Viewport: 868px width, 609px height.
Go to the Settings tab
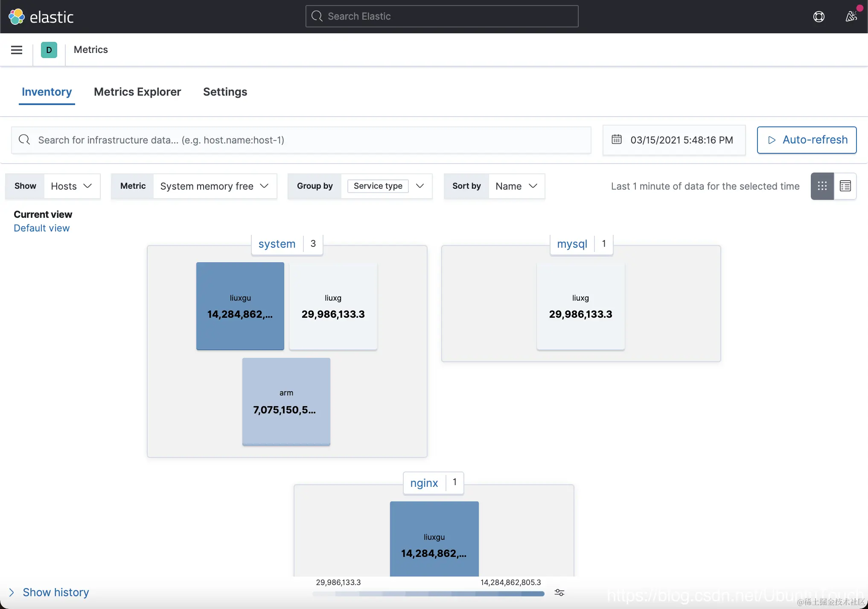(x=225, y=92)
